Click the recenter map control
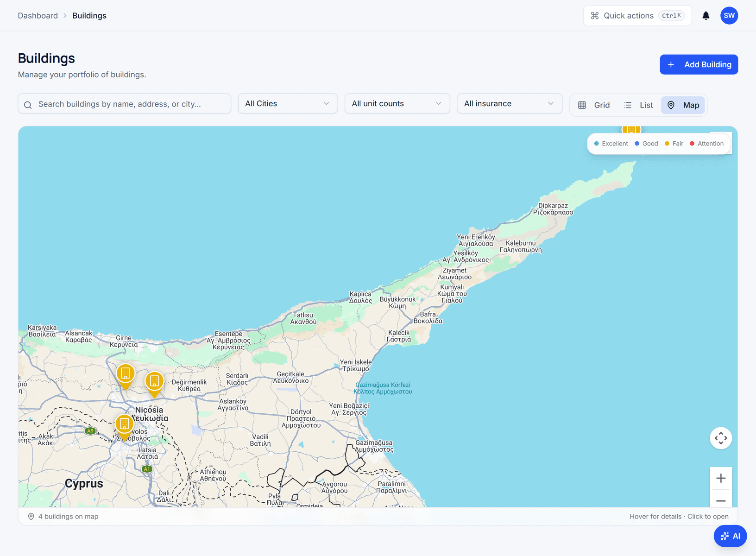 (x=721, y=438)
